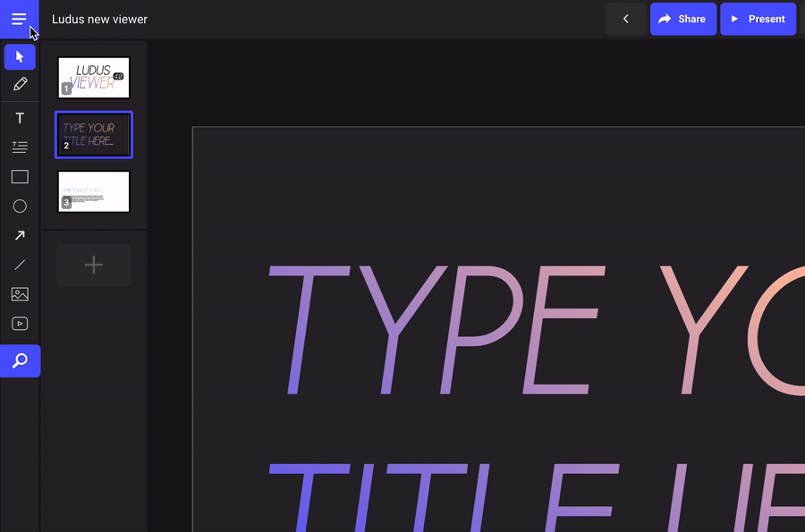The width and height of the screenshot is (805, 532).
Task: Open the hamburger main menu
Action: pyautogui.click(x=19, y=19)
